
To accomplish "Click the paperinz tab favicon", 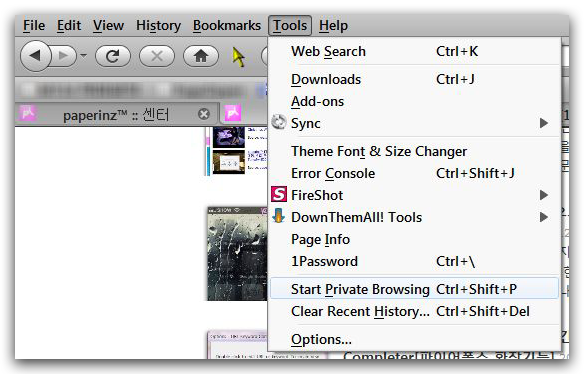I will [x=28, y=113].
